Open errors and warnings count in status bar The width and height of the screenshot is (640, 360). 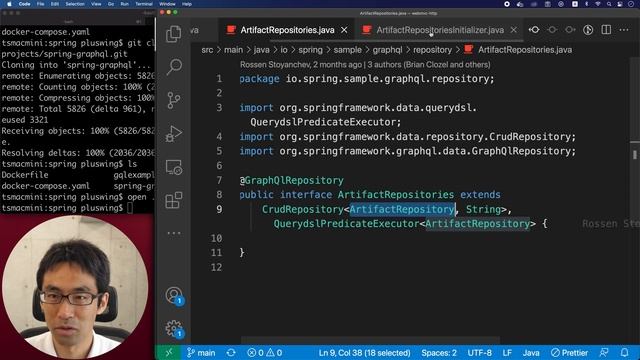pyautogui.click(x=264, y=353)
